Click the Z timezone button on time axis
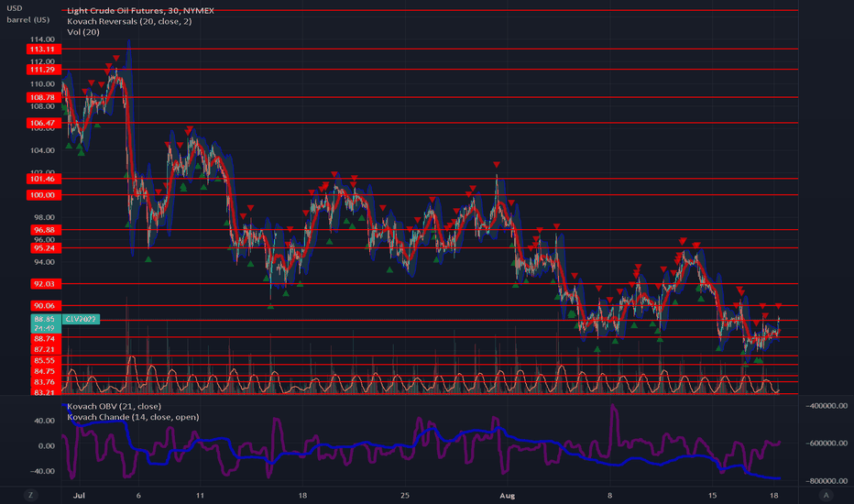This screenshot has height=504, width=854. 30,495
